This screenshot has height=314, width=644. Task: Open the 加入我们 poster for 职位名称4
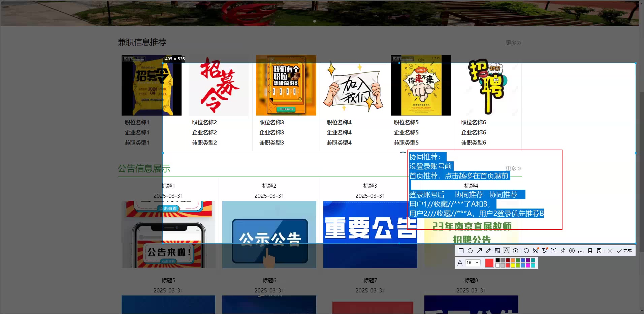(353, 85)
